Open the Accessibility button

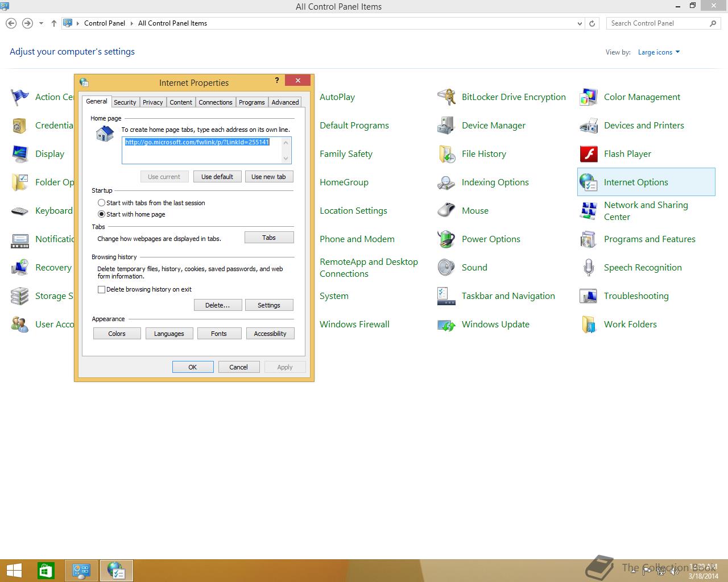(x=270, y=334)
